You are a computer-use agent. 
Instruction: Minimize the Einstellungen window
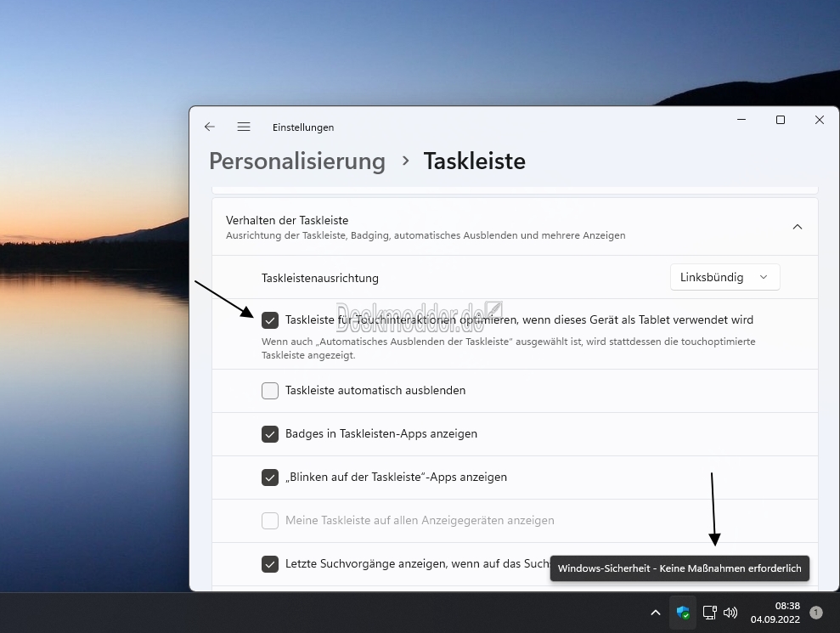(741, 120)
